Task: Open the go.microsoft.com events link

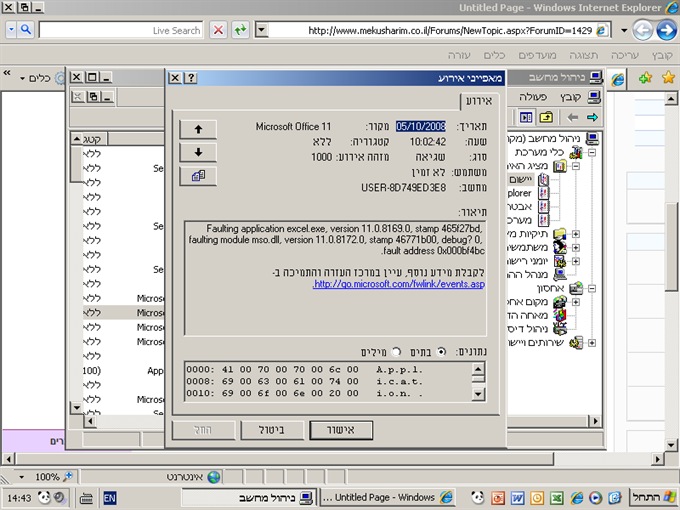Action: pyautogui.click(x=399, y=284)
